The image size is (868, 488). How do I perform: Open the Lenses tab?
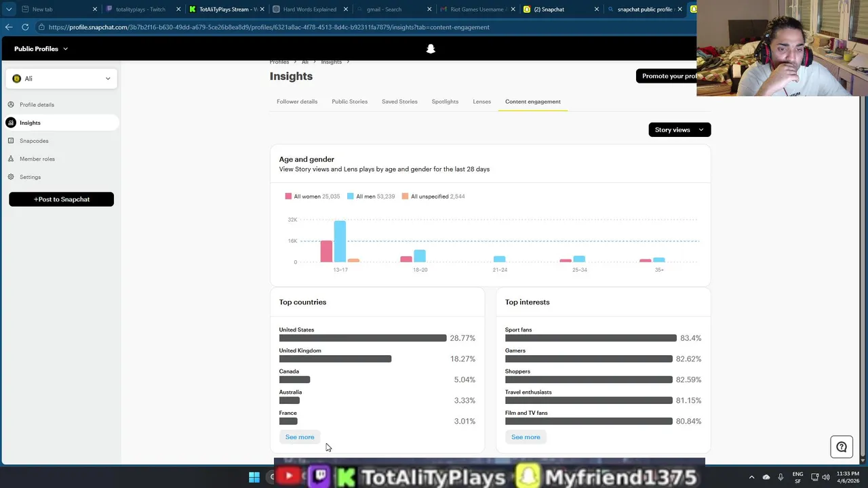[481, 102]
